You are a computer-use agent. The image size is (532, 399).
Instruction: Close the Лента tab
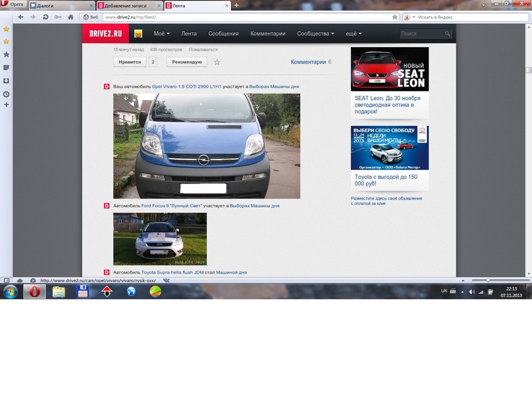(227, 6)
